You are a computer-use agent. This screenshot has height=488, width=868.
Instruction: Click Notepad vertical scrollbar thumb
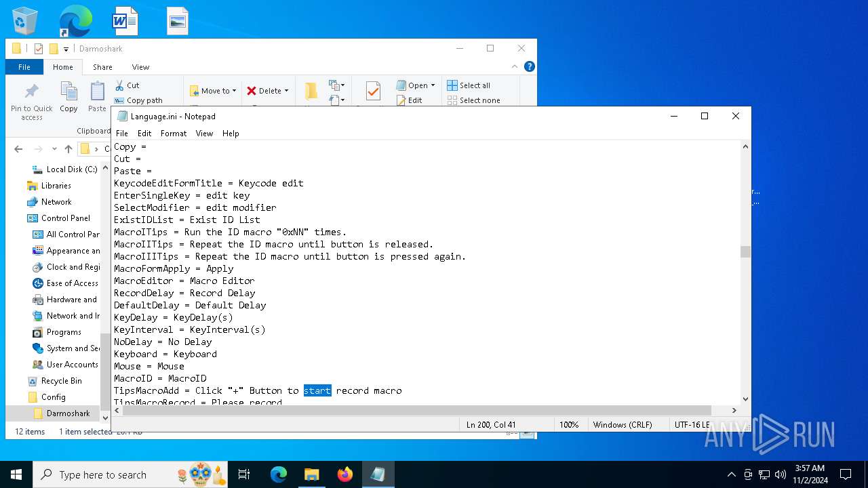tap(745, 251)
